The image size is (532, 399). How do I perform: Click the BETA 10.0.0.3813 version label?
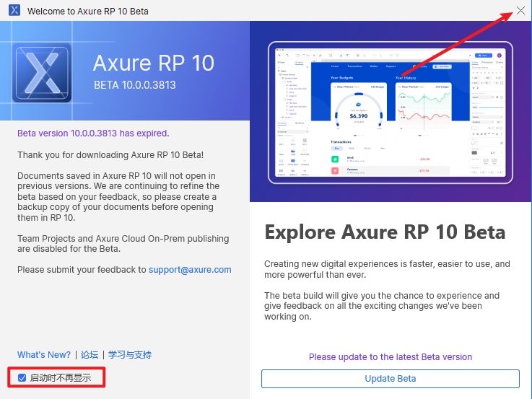pos(135,85)
